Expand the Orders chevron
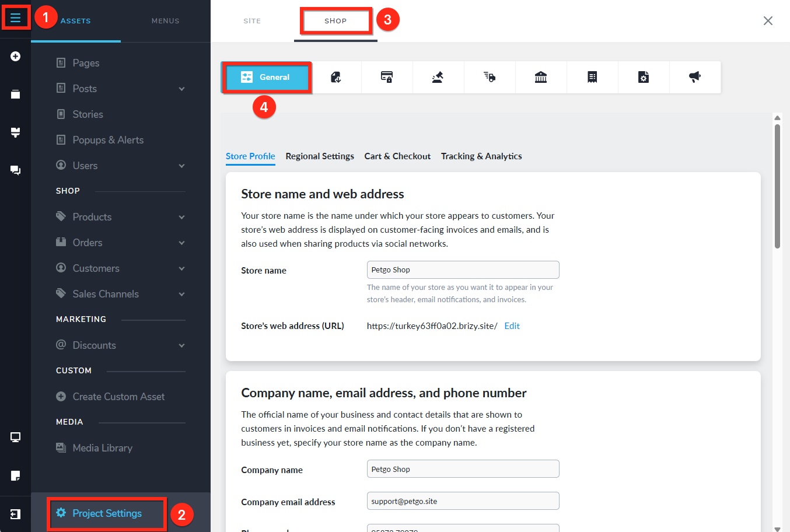Screen dimensions: 790x532 point(181,243)
